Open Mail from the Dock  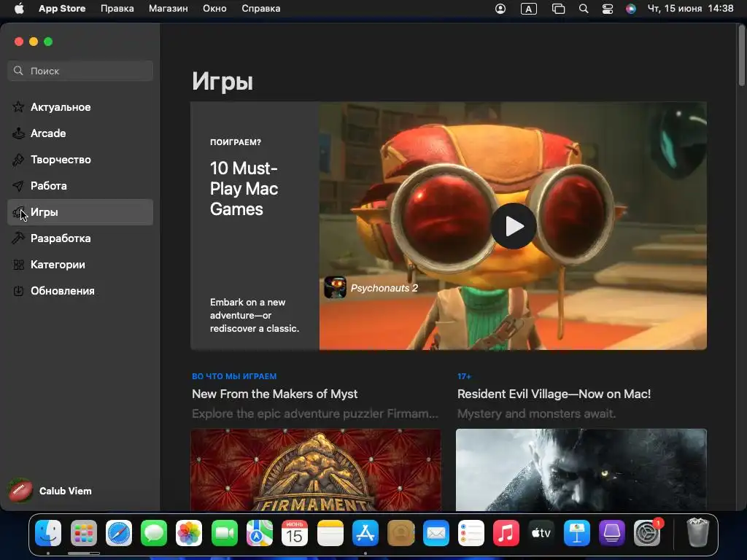pos(436,533)
